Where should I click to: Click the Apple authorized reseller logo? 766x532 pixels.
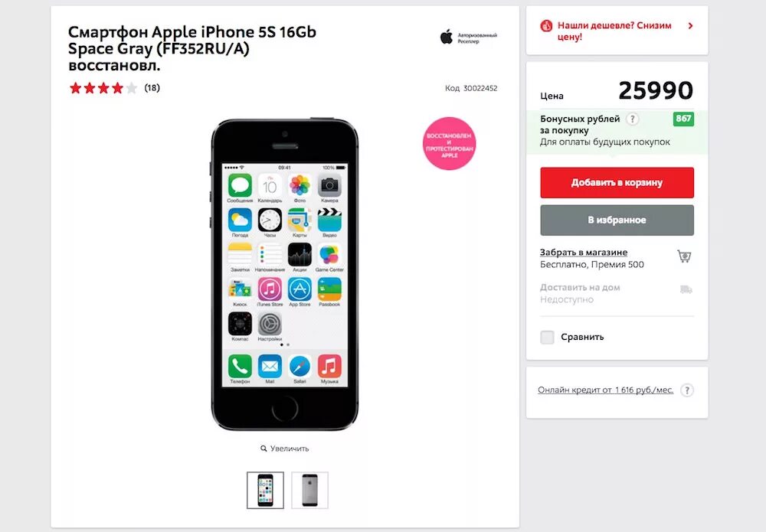tap(468, 37)
